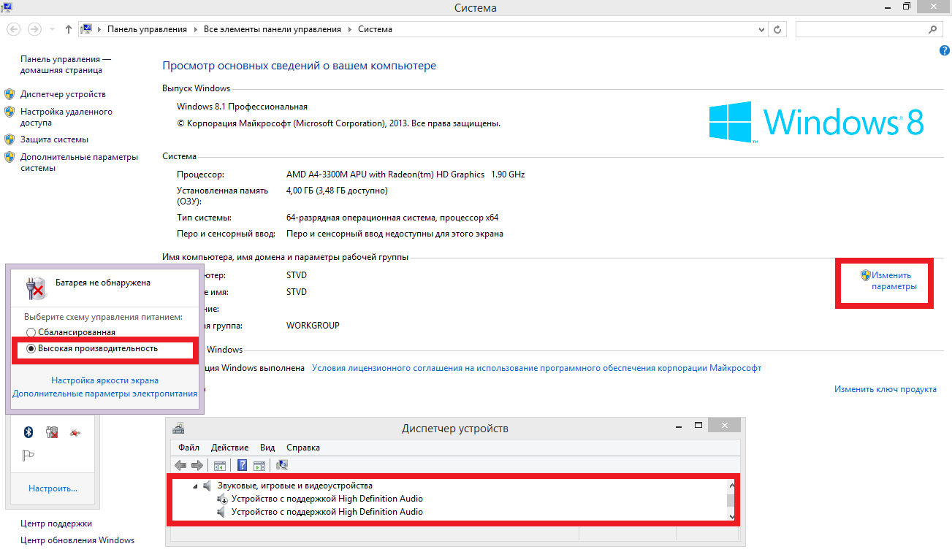
Task: Open the recent locations dropdown beside the forward arrow
Action: pyautogui.click(x=52, y=29)
